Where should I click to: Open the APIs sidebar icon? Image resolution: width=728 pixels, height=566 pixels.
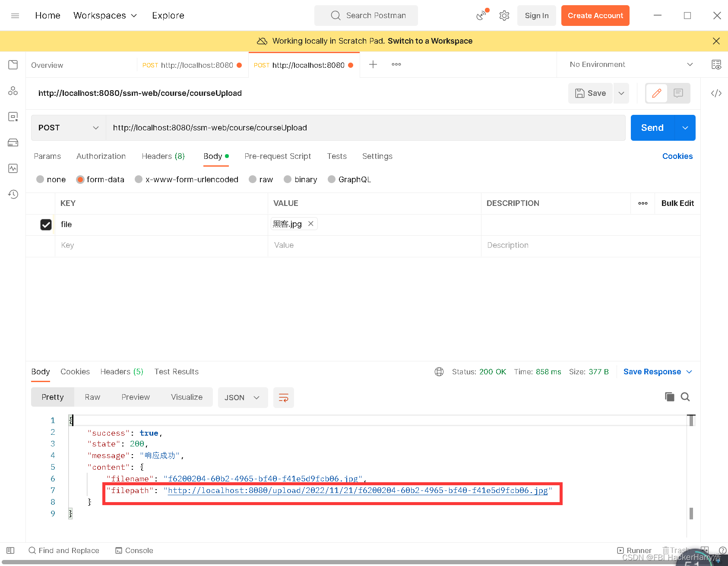pyautogui.click(x=13, y=91)
